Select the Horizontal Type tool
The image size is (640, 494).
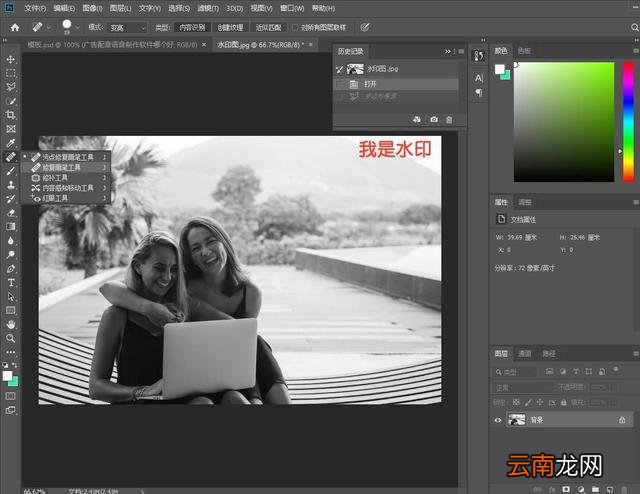(11, 283)
